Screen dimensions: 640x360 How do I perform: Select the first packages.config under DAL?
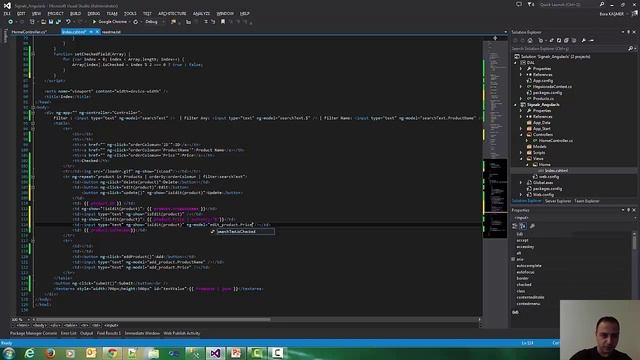click(547, 93)
